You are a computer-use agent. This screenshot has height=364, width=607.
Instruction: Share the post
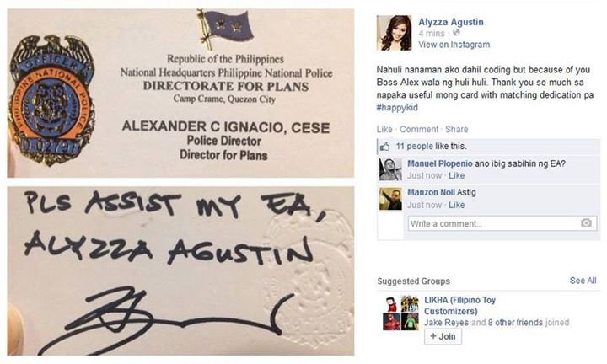point(456,129)
